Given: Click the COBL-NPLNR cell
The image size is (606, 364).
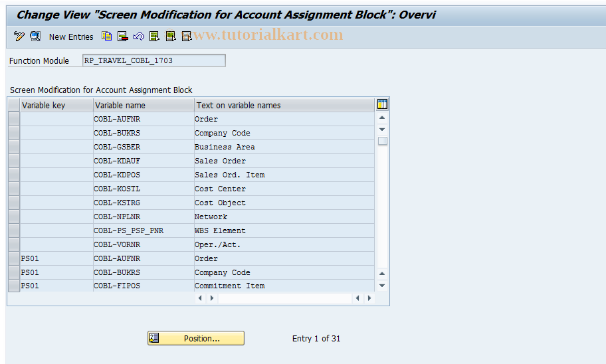Looking at the screenshot, I should click(144, 217).
